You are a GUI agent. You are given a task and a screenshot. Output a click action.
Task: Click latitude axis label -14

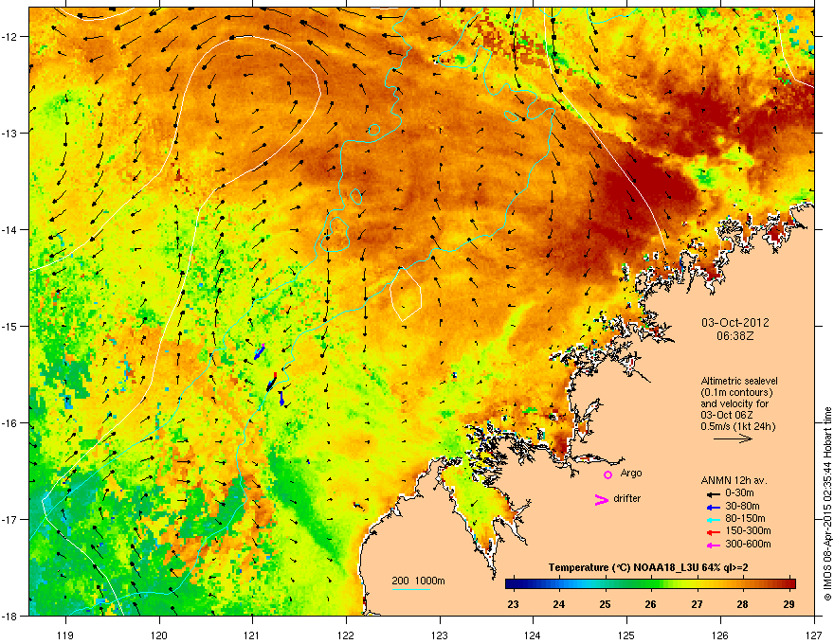click(9, 229)
